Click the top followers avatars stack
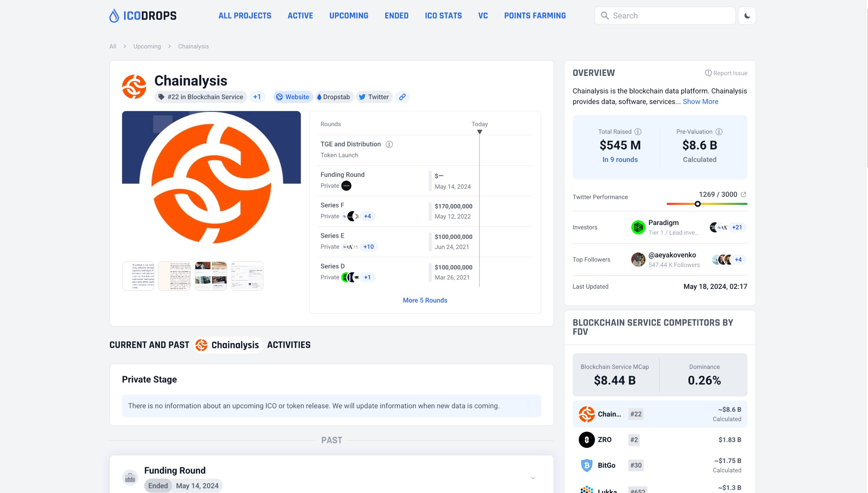 (722, 260)
